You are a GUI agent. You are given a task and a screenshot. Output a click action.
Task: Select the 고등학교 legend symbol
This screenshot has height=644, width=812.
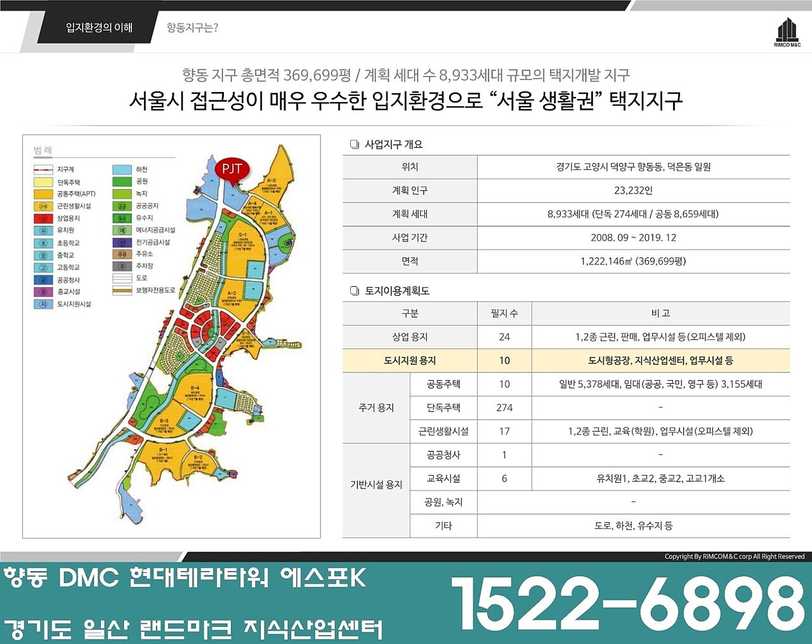click(43, 267)
